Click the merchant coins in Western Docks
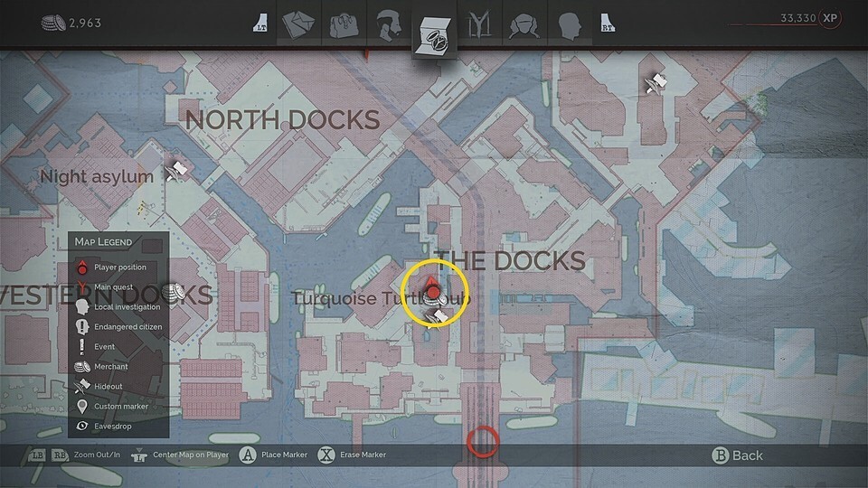Viewport: 868px width, 488px height. click(176, 292)
